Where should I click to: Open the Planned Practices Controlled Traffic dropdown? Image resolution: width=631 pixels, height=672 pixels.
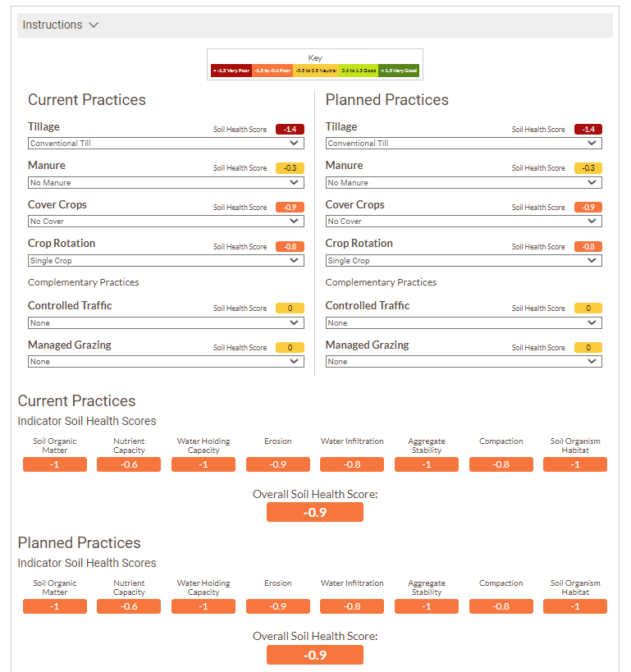pyautogui.click(x=464, y=323)
